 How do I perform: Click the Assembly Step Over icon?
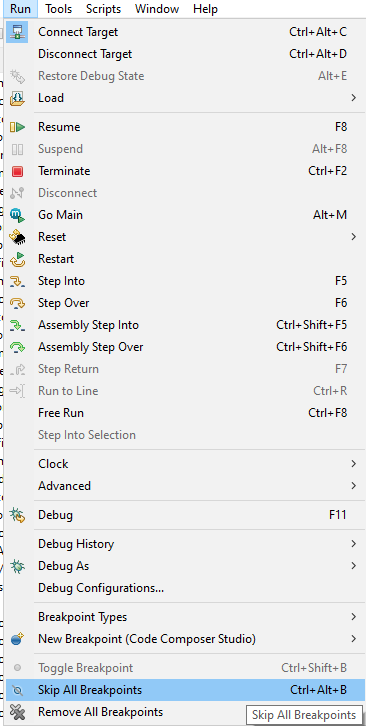pyautogui.click(x=18, y=347)
